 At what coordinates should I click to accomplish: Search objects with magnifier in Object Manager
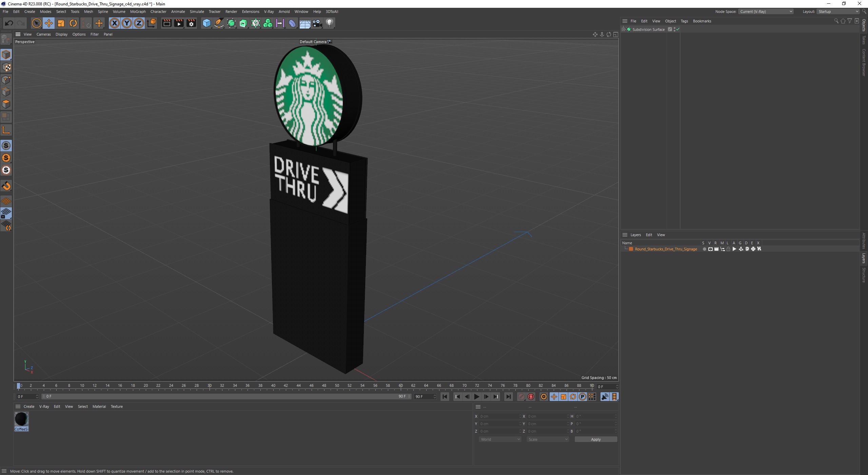836,21
